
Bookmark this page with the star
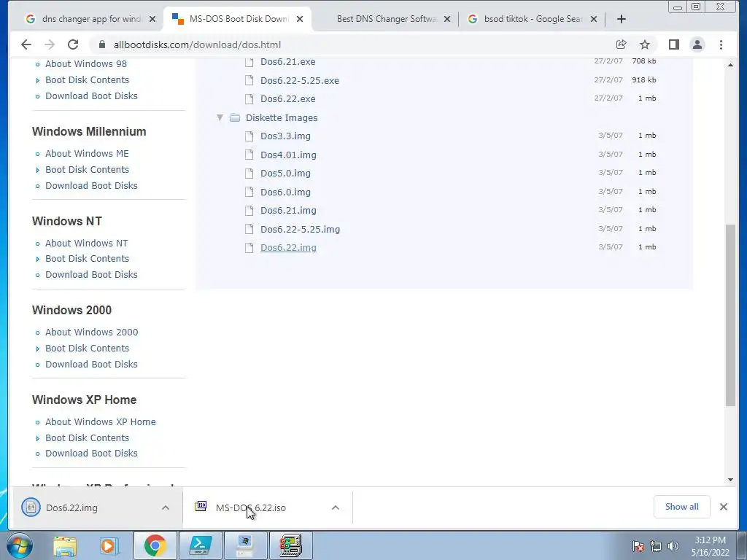pos(645,44)
